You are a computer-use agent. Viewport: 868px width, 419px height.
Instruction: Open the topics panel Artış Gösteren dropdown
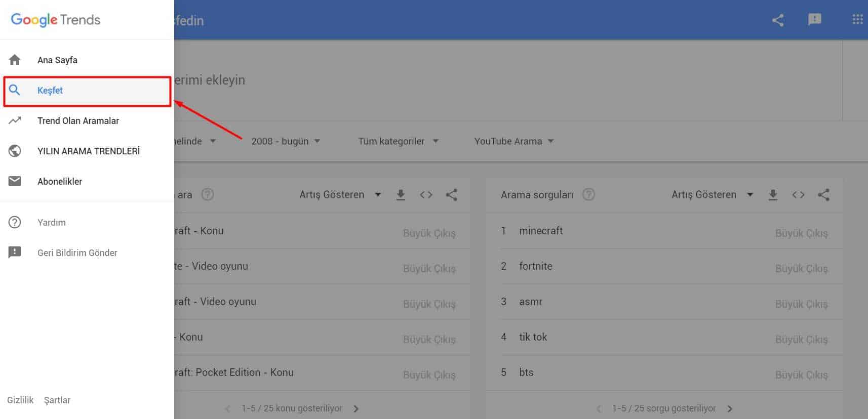[340, 195]
